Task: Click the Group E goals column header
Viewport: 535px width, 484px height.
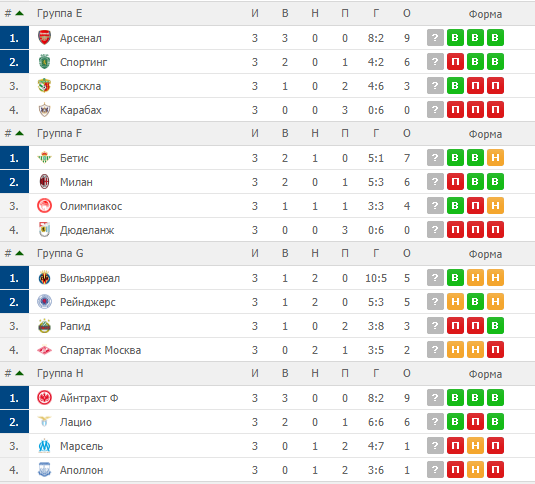Action: (x=376, y=13)
